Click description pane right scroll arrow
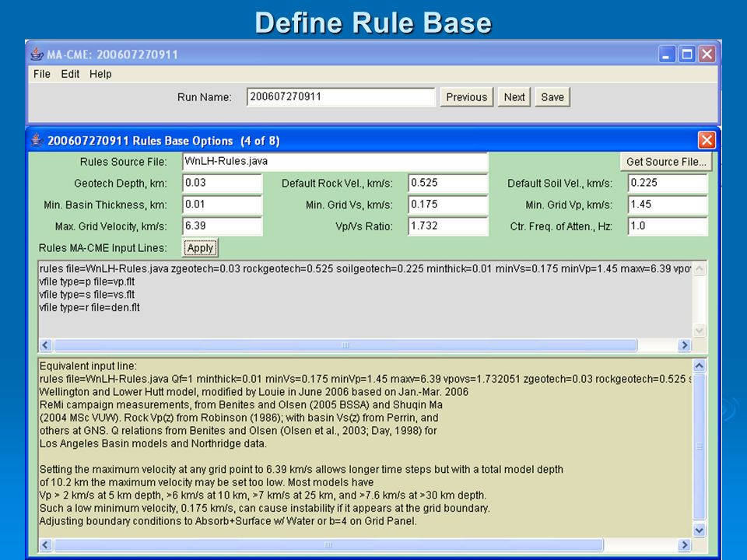The height and width of the screenshot is (560, 747). click(x=684, y=544)
